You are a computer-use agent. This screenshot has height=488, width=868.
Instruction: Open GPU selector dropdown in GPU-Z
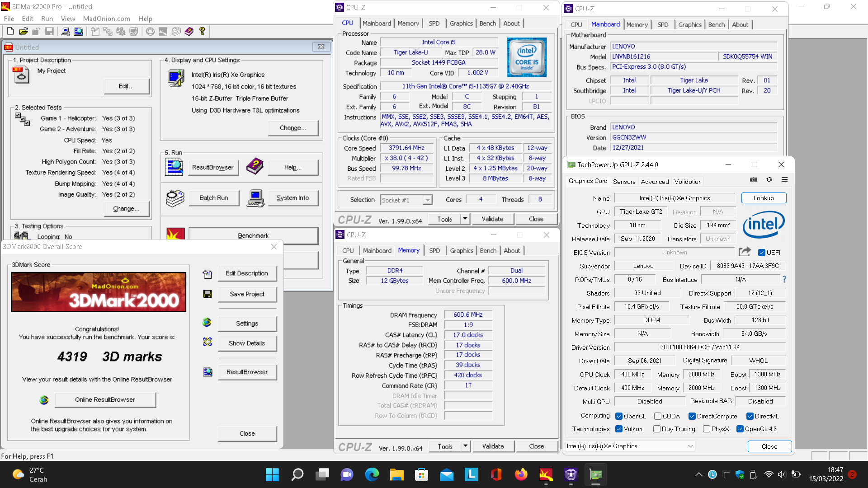click(x=630, y=446)
